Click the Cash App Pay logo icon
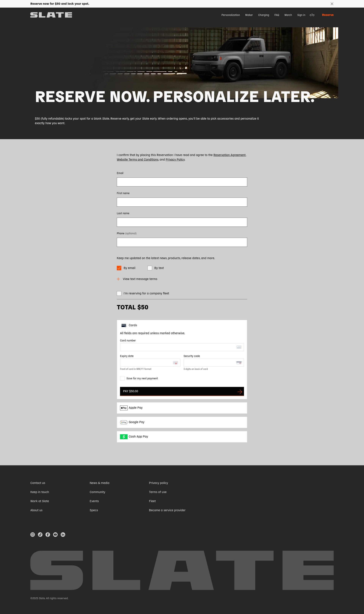This screenshot has height=614, width=364. pyautogui.click(x=124, y=437)
